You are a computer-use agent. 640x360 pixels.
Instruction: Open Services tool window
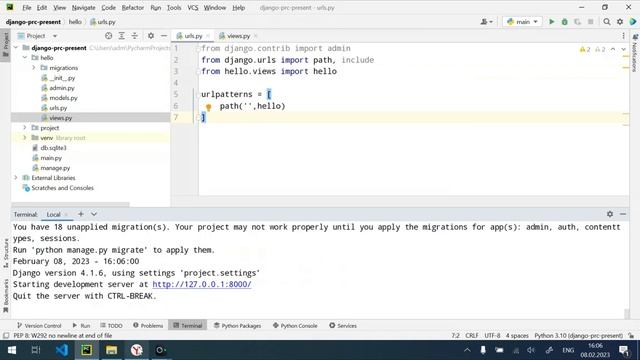343,325
